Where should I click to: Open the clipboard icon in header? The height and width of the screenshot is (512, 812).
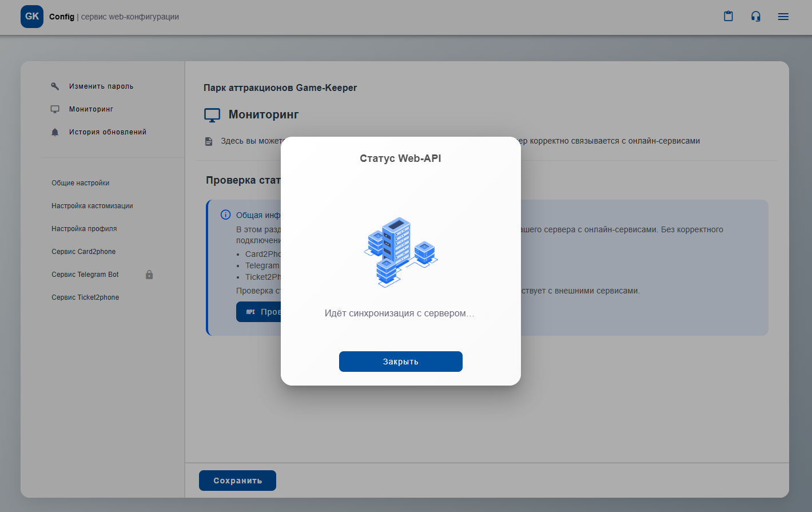pos(728,17)
